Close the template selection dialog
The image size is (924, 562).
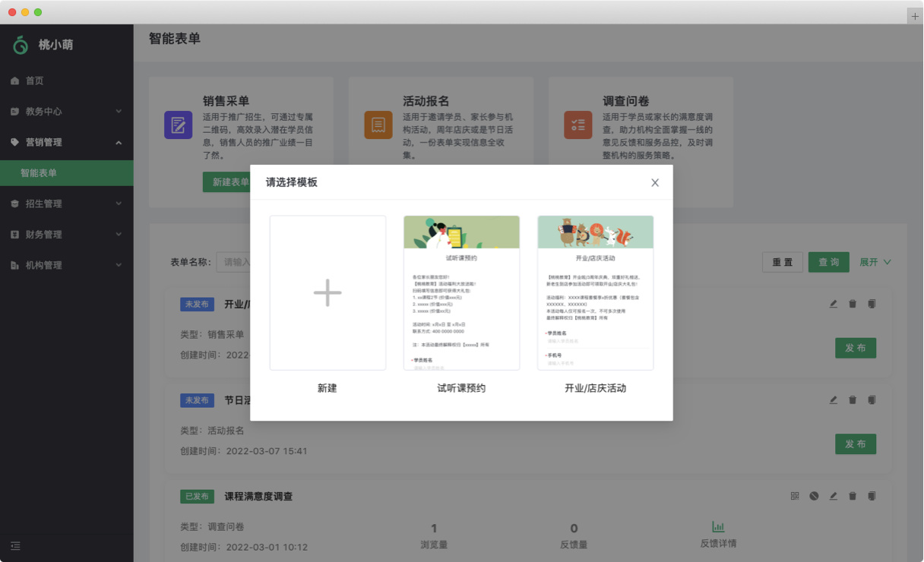click(655, 182)
